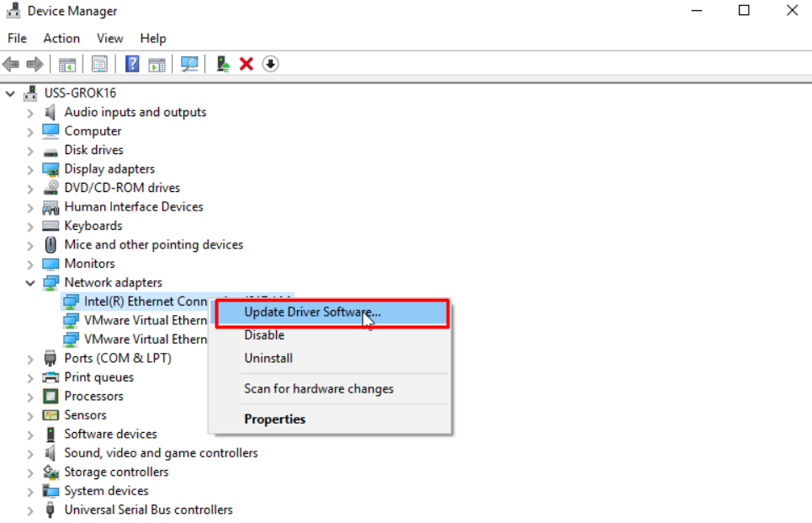Collapse the Network adapters category
Screen dimensions: 812x523
[30, 283]
